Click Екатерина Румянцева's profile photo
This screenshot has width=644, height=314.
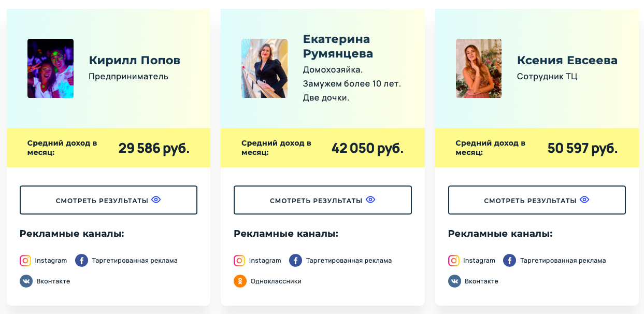[x=264, y=68]
